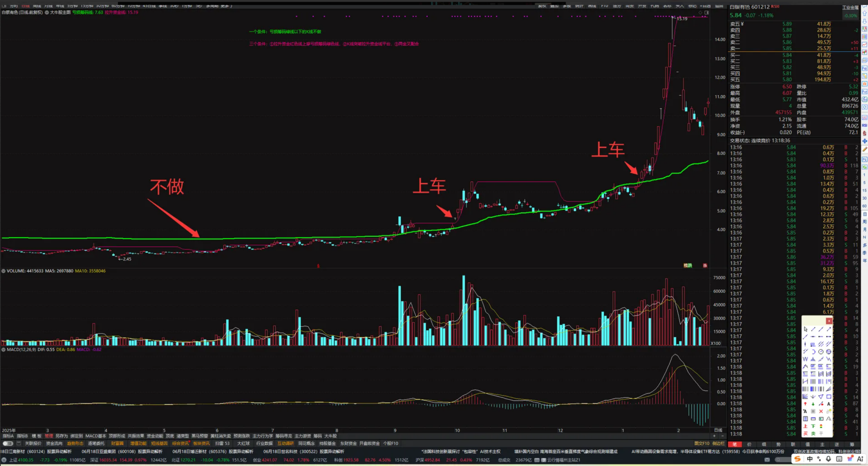The image size is (868, 466).
Task: Expand the VOLUME indicator dropdown
Action: coord(3,271)
